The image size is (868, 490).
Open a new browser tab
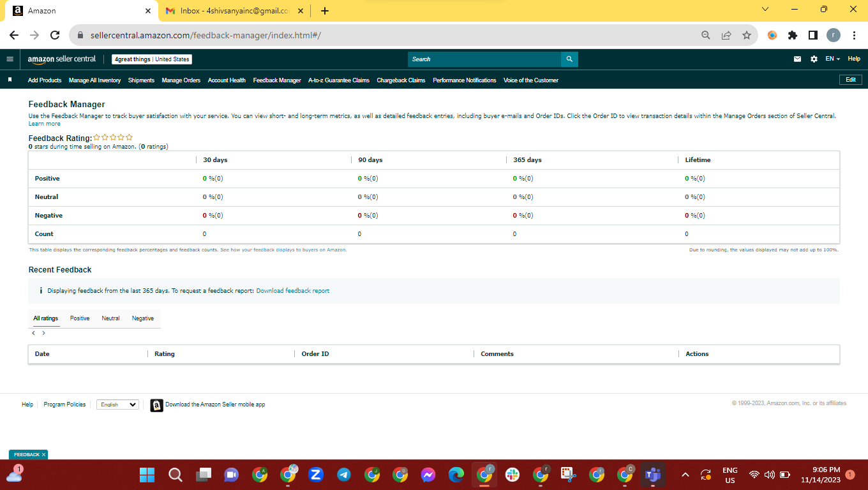325,11
